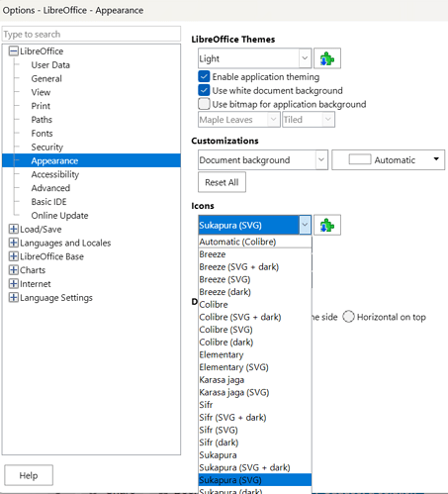Expand the Language Settings node
The width and height of the screenshot is (448, 494).
pos(13,298)
